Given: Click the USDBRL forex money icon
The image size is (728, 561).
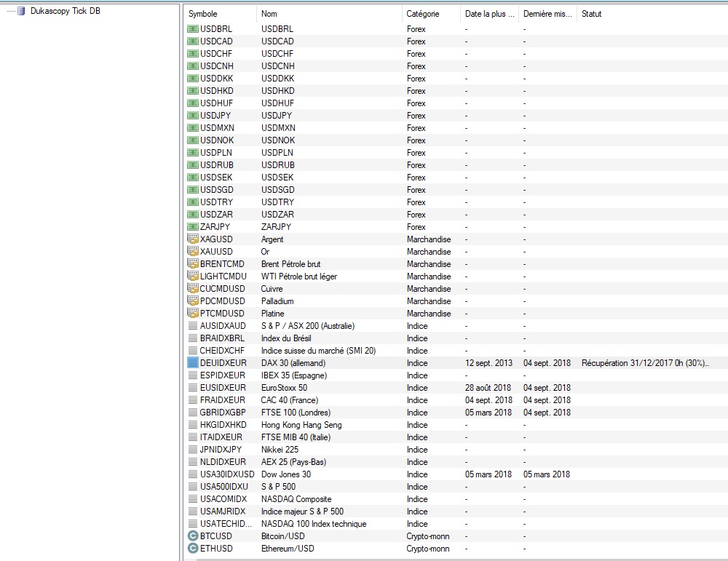Looking at the screenshot, I should [193, 29].
